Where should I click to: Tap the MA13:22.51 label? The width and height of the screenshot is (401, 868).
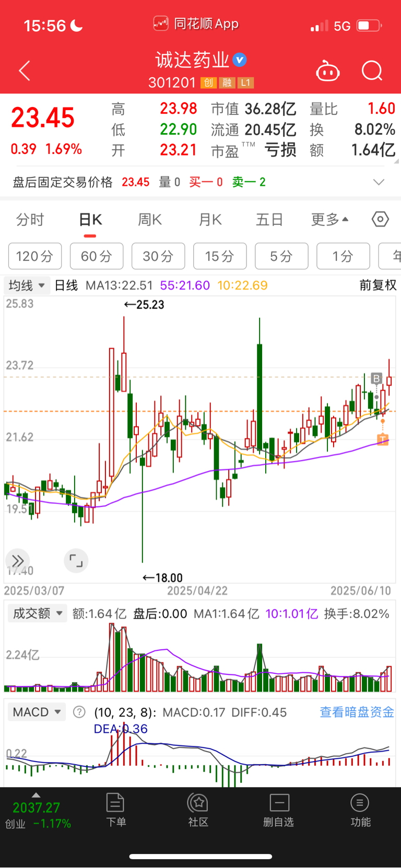(119, 286)
